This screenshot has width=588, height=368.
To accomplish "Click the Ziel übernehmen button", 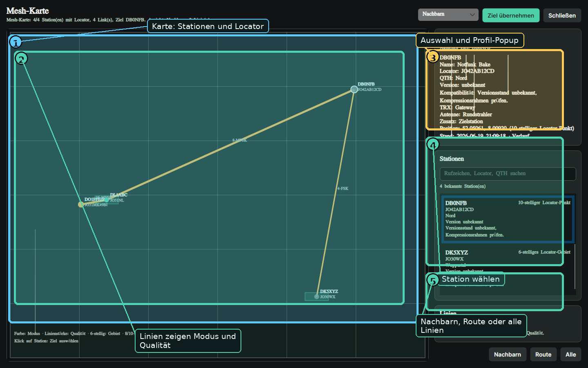I will click(x=511, y=16).
